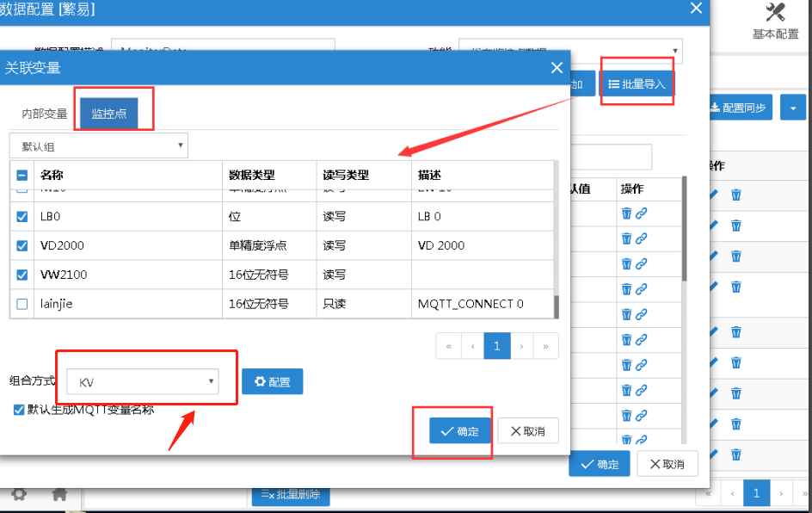Expand the 组合方式 KV dropdown
Screen dimensions: 812x513
click(x=143, y=381)
